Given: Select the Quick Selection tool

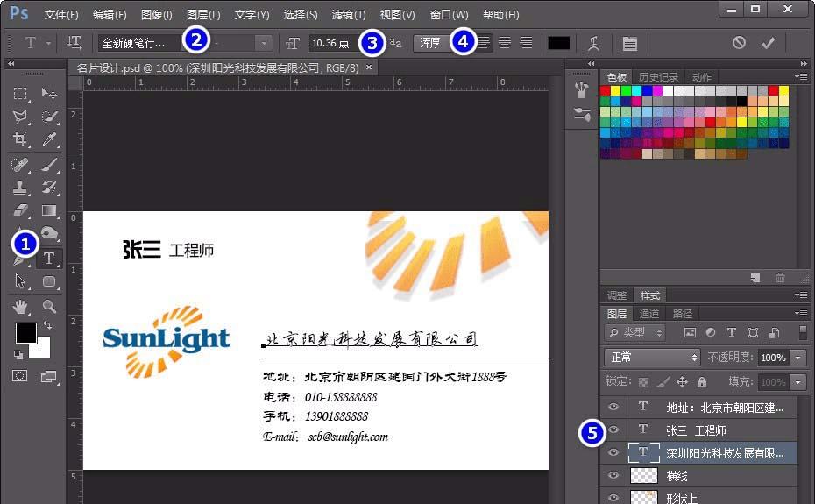Looking at the screenshot, I should (49, 116).
